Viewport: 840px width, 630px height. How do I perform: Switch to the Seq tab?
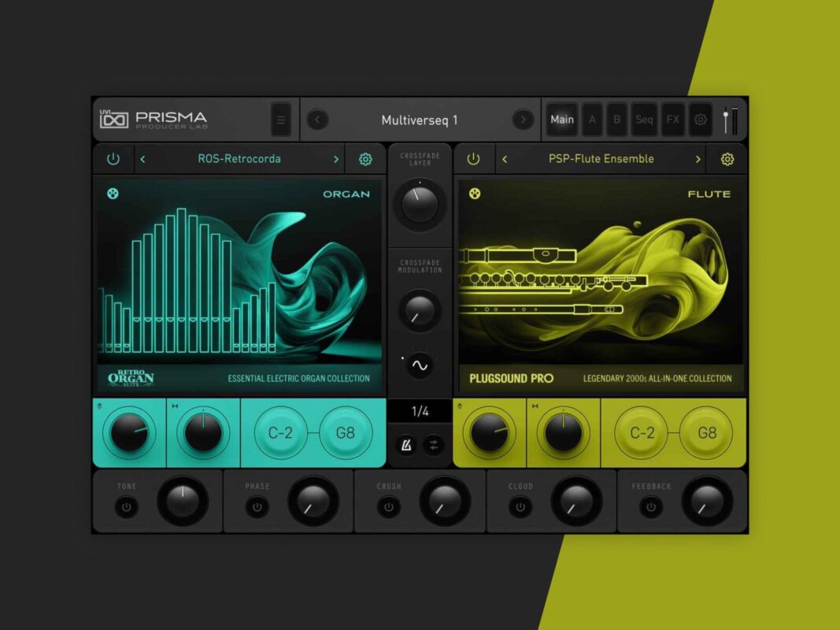coord(644,120)
